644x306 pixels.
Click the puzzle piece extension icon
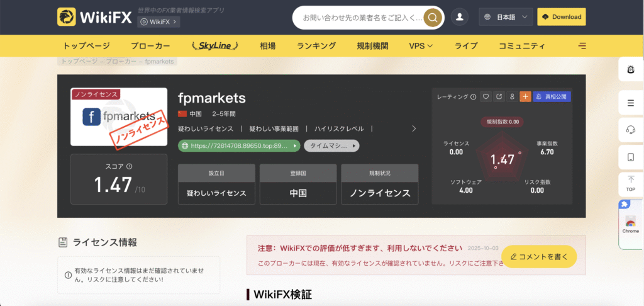point(625,205)
